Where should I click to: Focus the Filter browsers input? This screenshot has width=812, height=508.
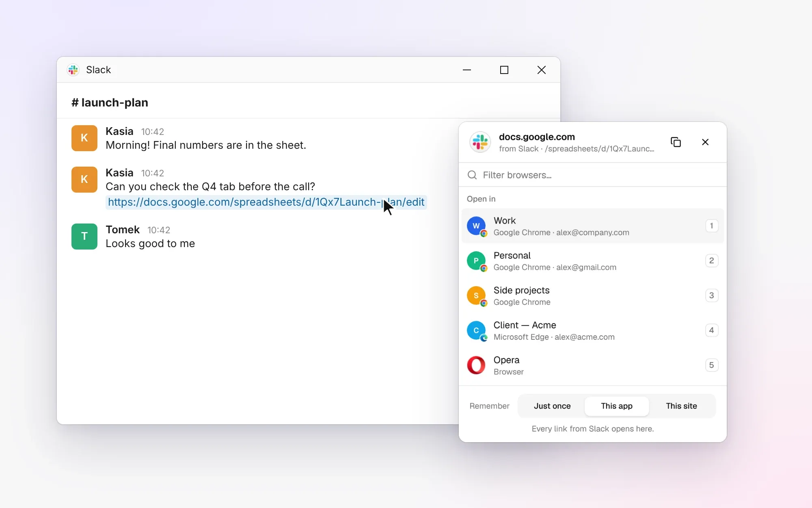click(593, 175)
